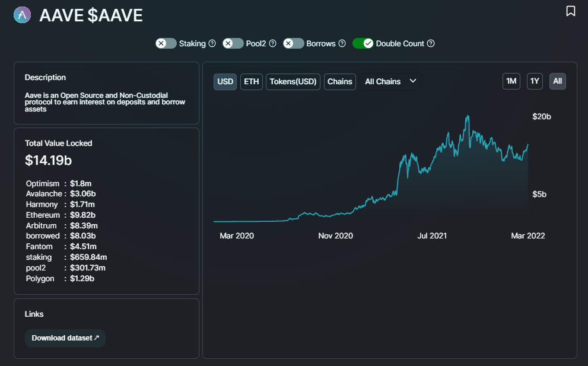Click the $14.19b total value locked
This screenshot has height=366, width=588.
point(49,160)
